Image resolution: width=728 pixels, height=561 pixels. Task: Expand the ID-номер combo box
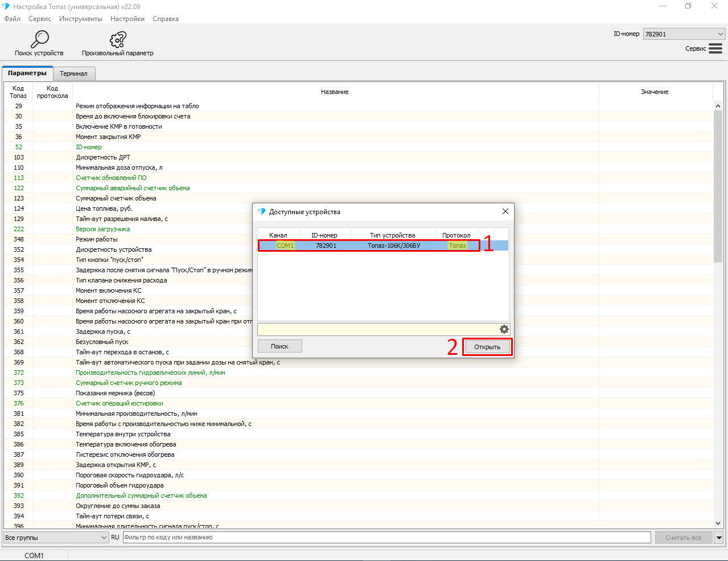click(x=720, y=34)
